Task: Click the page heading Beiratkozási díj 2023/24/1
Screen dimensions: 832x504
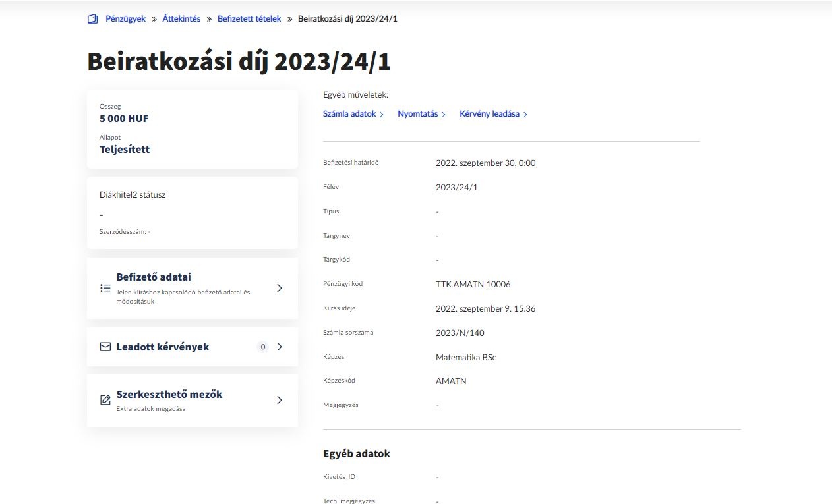Action: (x=239, y=61)
